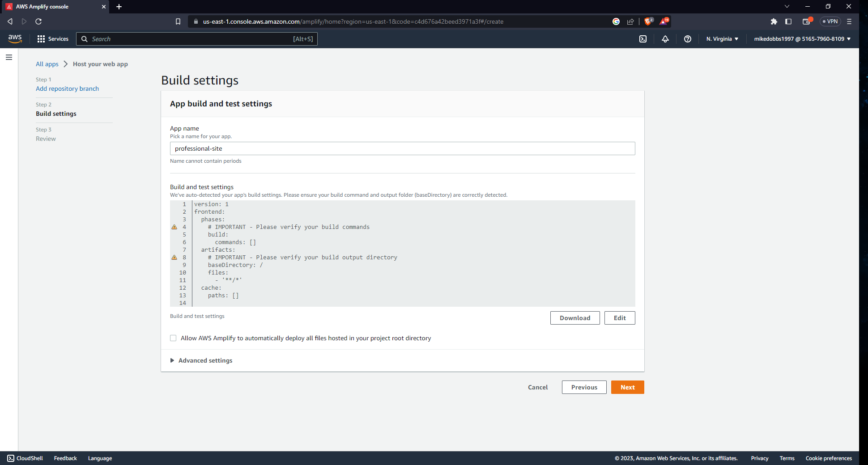Open the help question mark icon
This screenshot has height=465, width=868.
pos(688,39)
